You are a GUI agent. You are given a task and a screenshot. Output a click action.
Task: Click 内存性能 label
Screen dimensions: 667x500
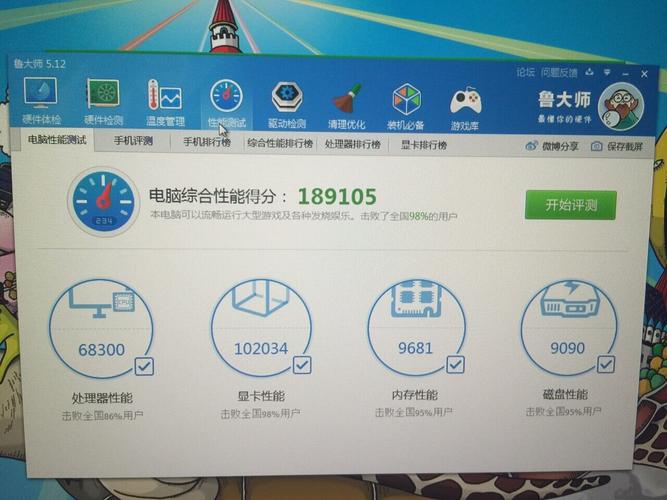415,395
